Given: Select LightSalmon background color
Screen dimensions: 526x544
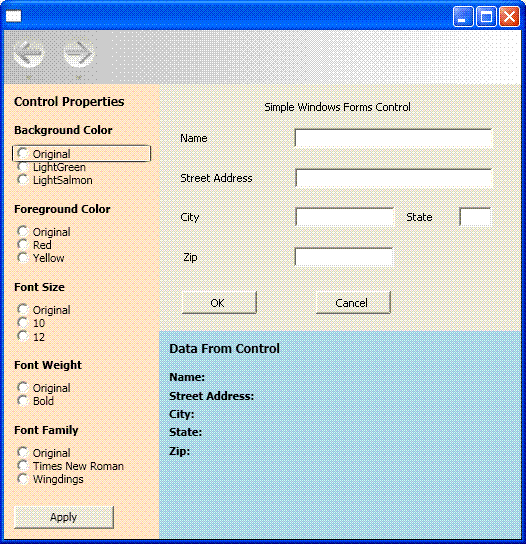Looking at the screenshot, I should (x=55, y=180).
